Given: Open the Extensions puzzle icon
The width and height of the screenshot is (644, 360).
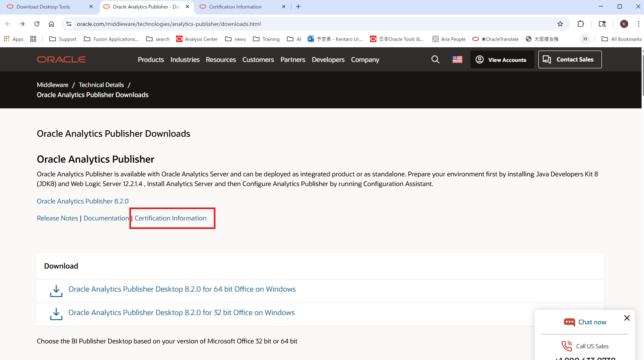Looking at the screenshot, I should (x=581, y=24).
